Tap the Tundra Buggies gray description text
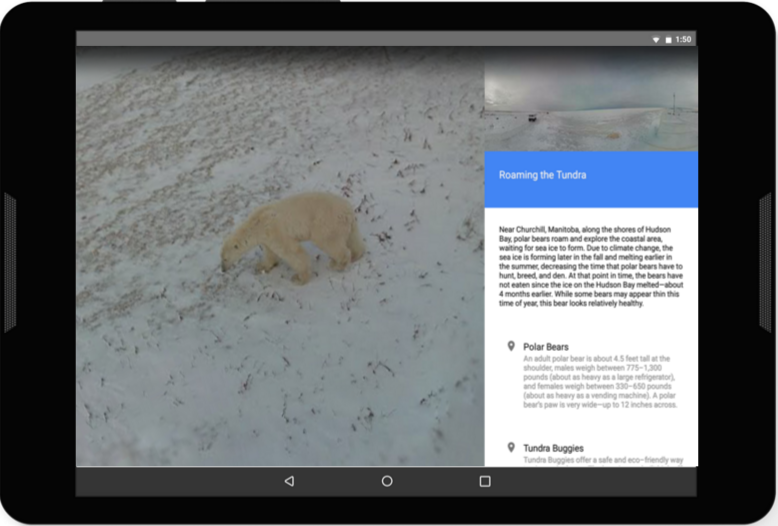The height and width of the screenshot is (526, 778). (x=602, y=460)
